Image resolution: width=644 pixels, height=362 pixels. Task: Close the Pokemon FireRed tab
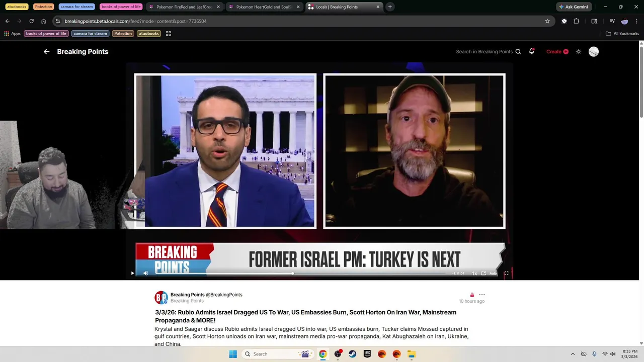218,7
